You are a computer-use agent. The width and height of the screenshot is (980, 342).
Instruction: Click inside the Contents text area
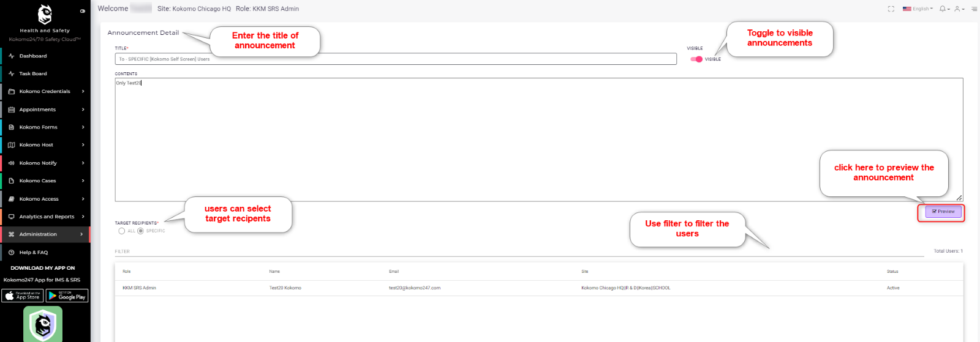pyautogui.click(x=539, y=139)
